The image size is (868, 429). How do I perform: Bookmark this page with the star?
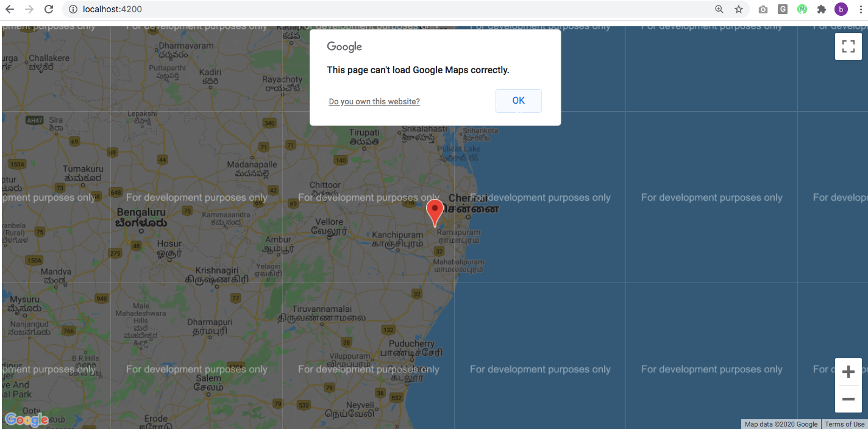[x=739, y=9]
